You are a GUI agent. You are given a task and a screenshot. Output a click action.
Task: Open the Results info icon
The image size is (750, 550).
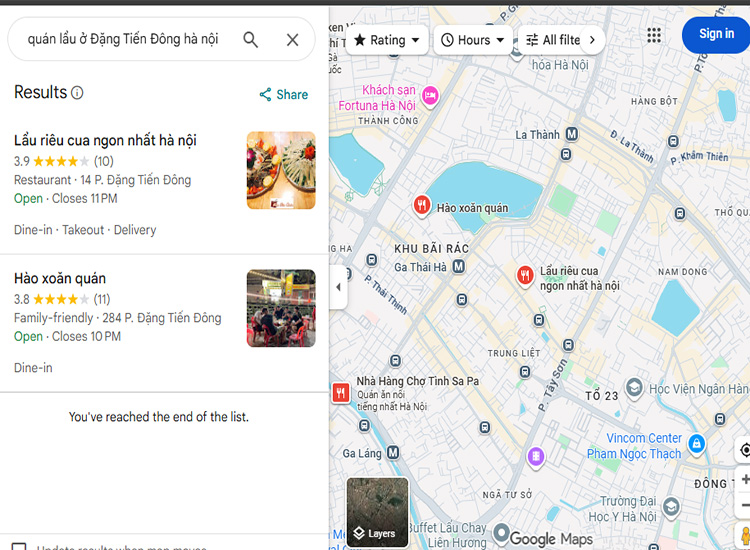[x=77, y=92]
